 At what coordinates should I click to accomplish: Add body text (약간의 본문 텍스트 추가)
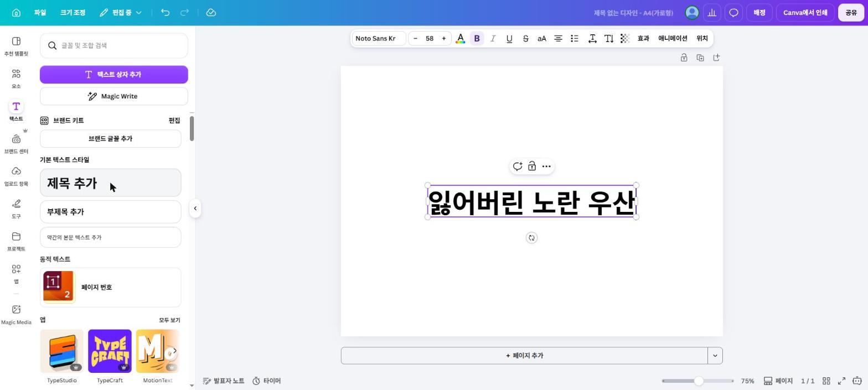point(111,237)
